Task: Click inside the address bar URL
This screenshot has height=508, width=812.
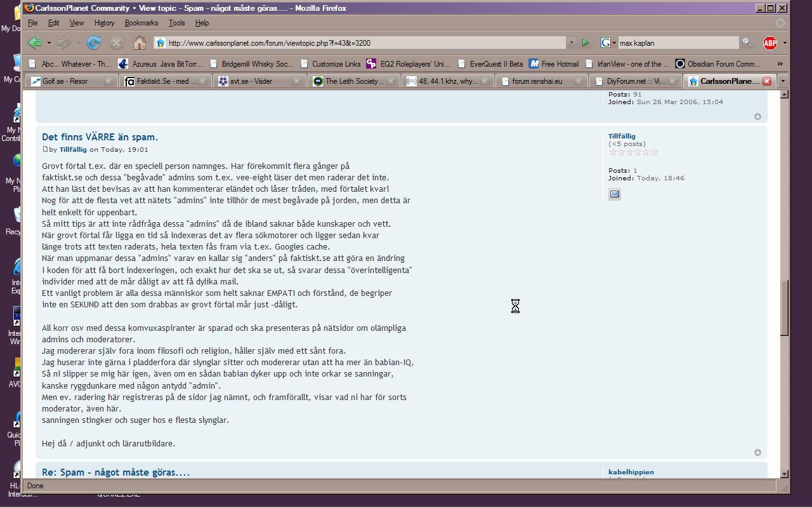Action: point(362,43)
